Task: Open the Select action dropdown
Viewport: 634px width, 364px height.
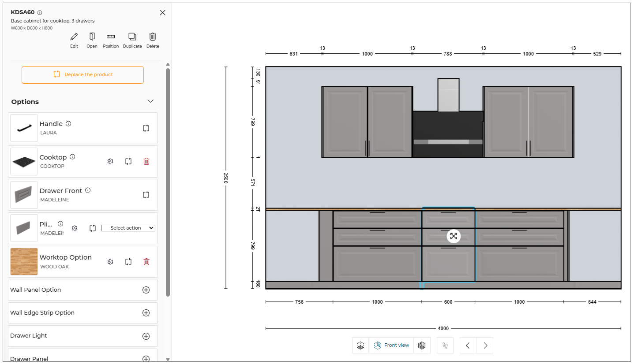Action: [x=128, y=228]
